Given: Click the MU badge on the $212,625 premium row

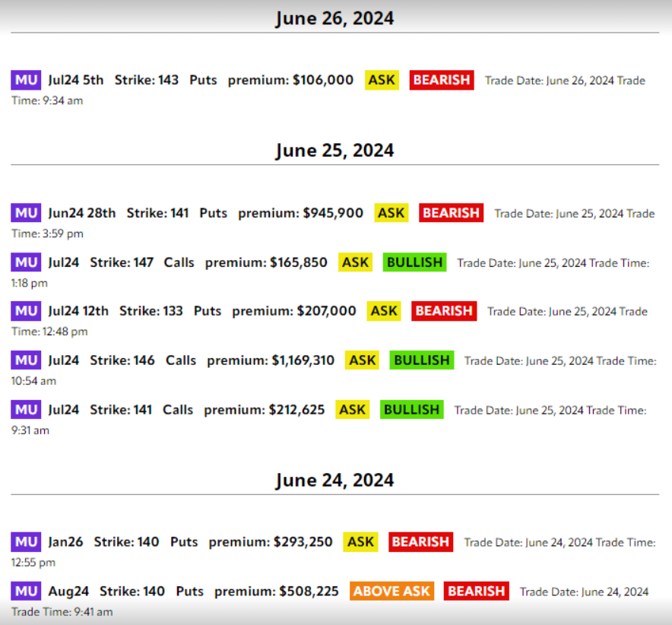Looking at the screenshot, I should (x=26, y=410).
